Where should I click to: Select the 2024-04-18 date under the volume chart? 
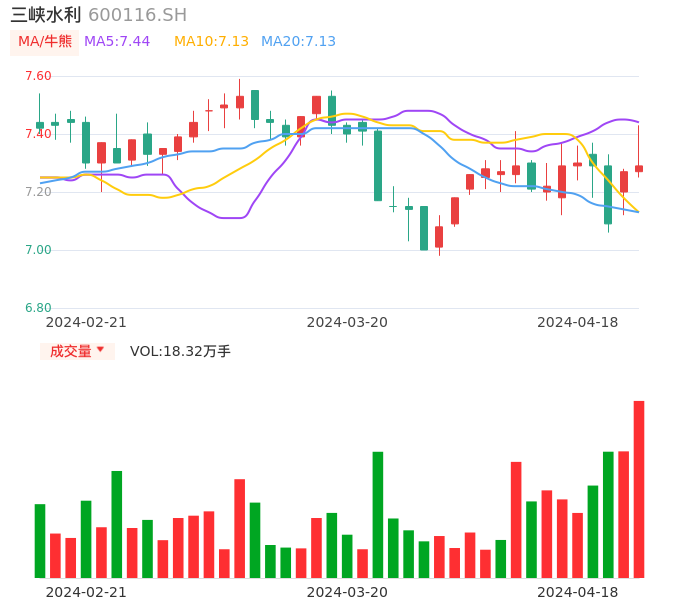click(x=578, y=591)
